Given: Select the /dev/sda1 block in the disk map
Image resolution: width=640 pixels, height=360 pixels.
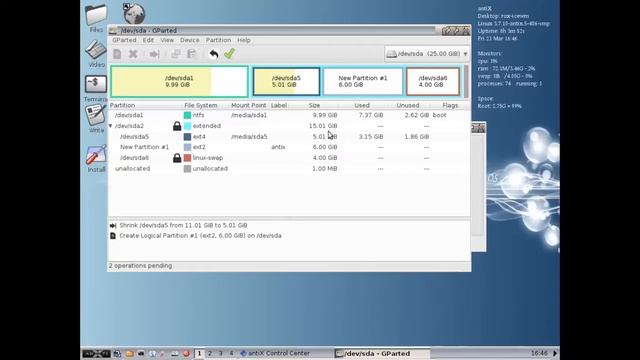Looking at the screenshot, I should point(179,82).
